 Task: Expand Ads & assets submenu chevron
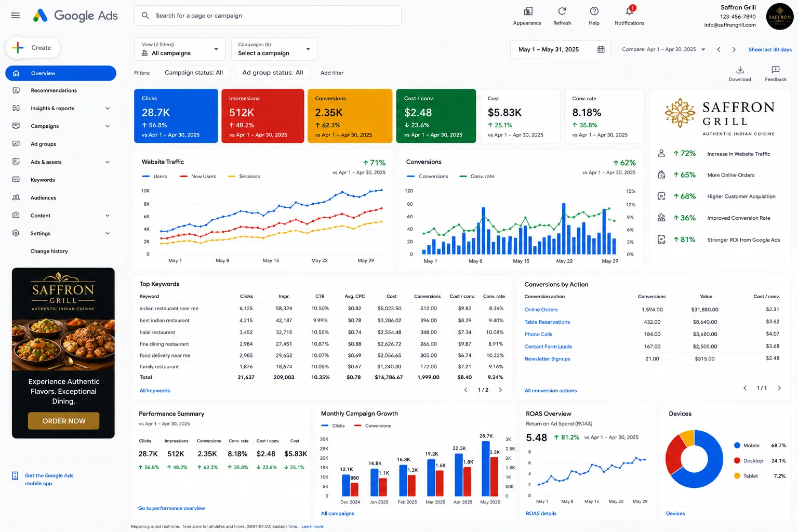108,162
